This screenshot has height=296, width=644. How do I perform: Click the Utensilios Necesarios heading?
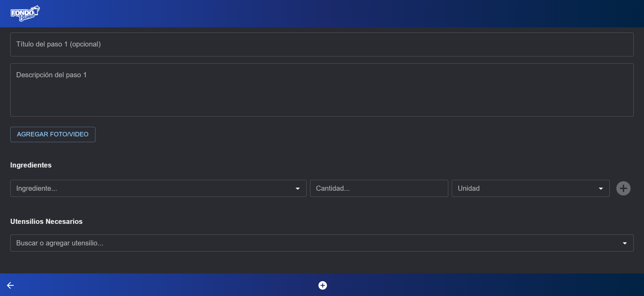47,221
